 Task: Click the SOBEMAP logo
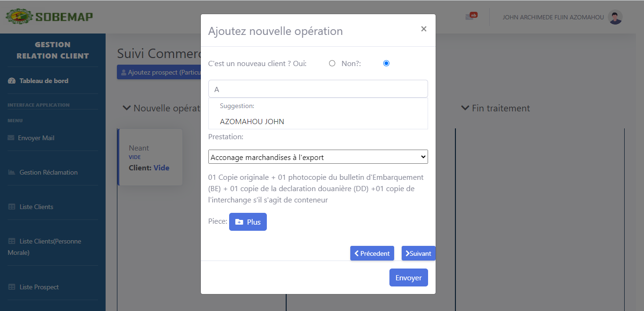pyautogui.click(x=49, y=17)
